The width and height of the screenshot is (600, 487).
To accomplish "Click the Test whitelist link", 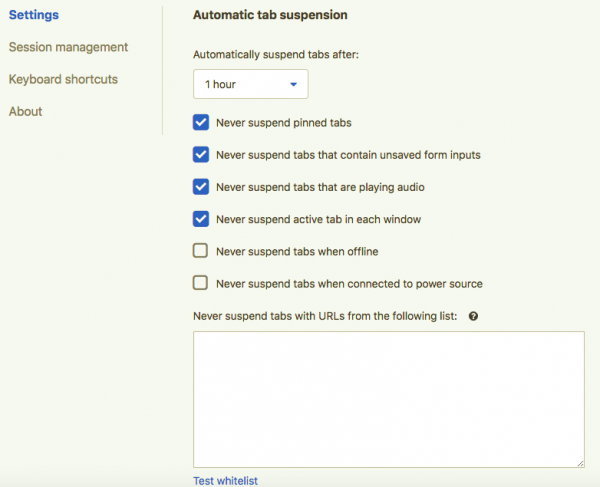I will 225,480.
